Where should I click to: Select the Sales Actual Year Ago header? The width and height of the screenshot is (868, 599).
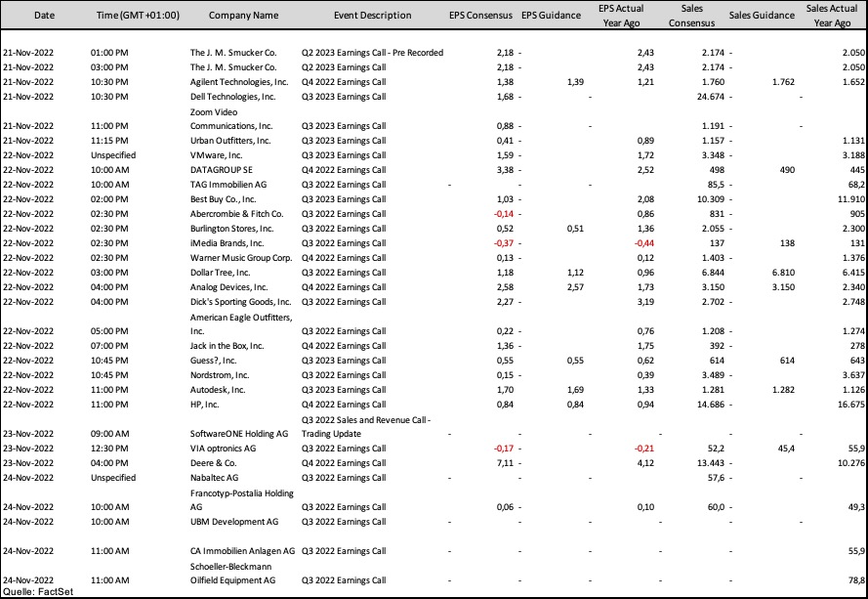[x=832, y=16]
